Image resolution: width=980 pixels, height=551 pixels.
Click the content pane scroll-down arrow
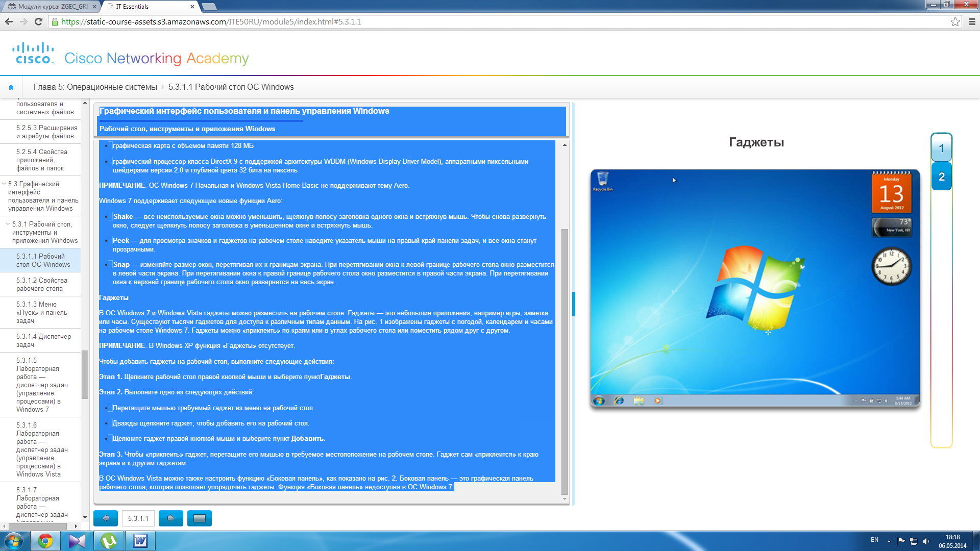pyautogui.click(x=565, y=499)
